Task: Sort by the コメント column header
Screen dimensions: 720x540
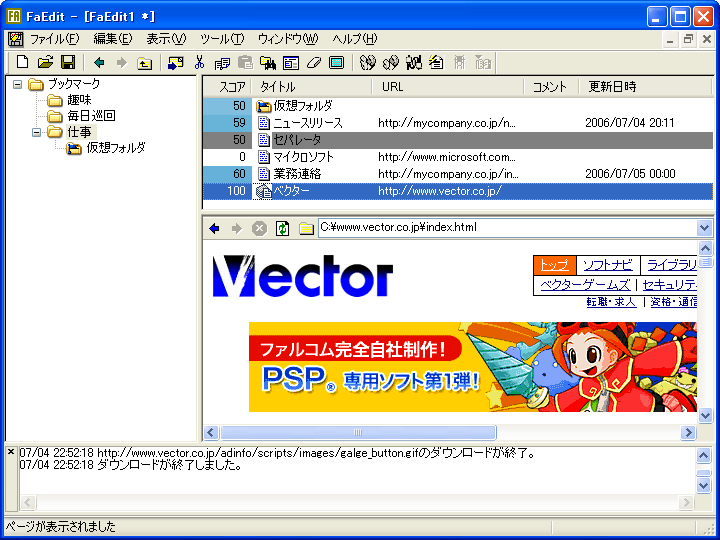Action: pos(551,87)
